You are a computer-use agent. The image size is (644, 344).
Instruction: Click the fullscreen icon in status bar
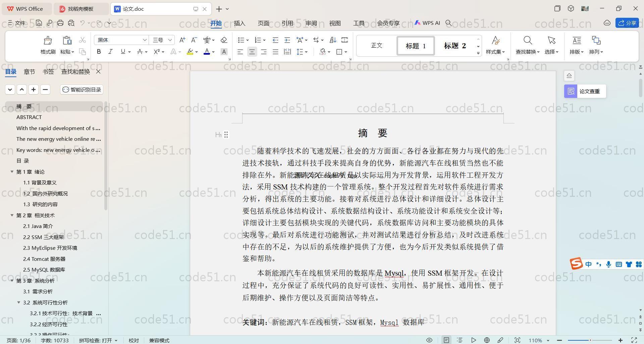(x=634, y=340)
